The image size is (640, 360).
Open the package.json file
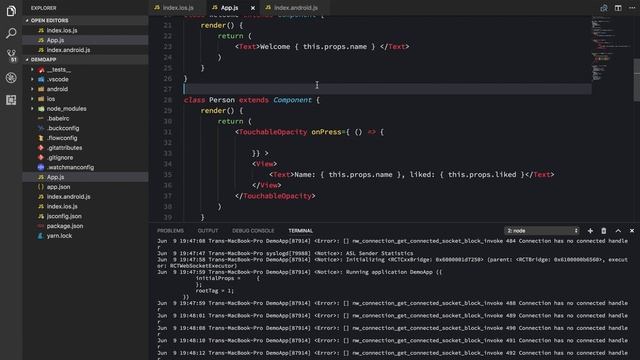point(86,226)
